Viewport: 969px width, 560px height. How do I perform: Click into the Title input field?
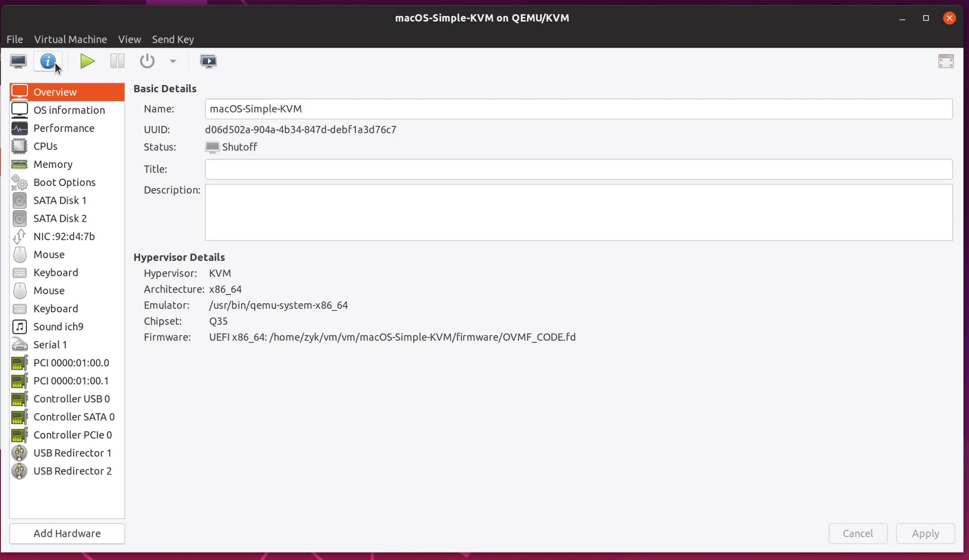pyautogui.click(x=578, y=169)
